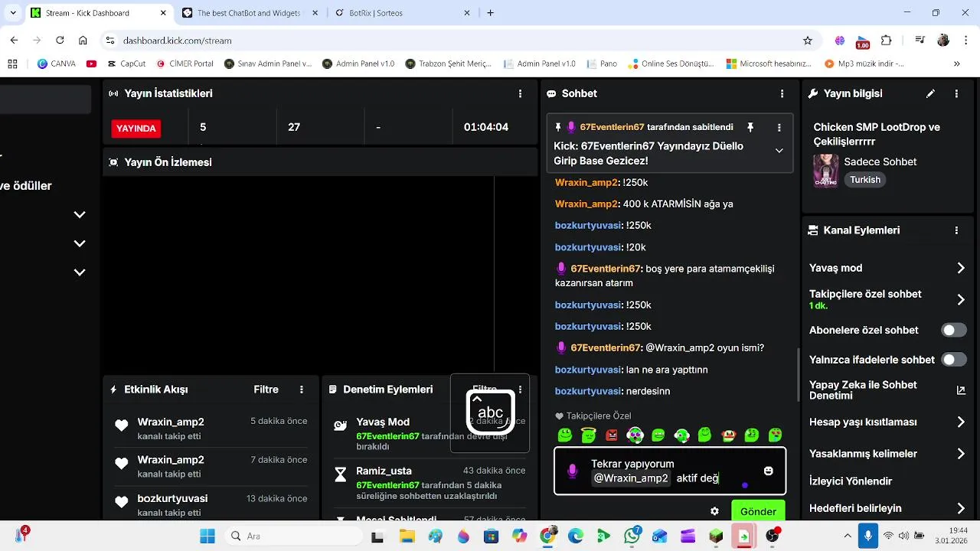Viewport: 980px width, 551px height.
Task: Open File Explorer from taskbar
Action: [x=406, y=536]
